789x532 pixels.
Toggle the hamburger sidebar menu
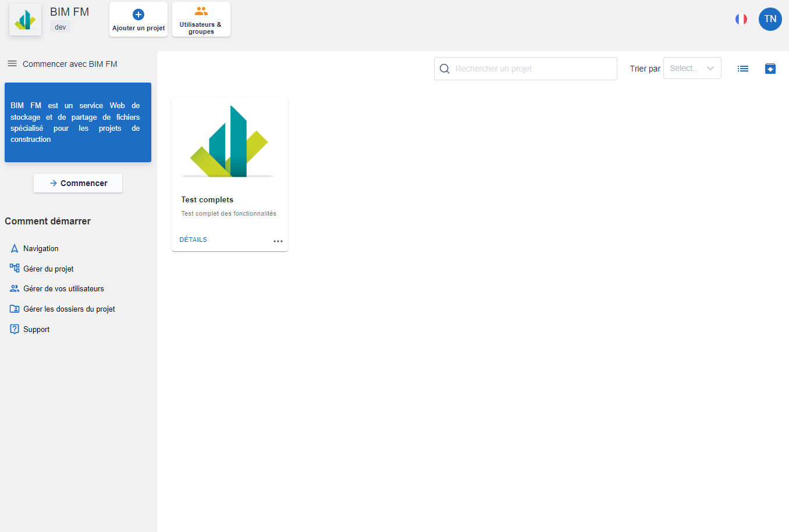[12, 63]
